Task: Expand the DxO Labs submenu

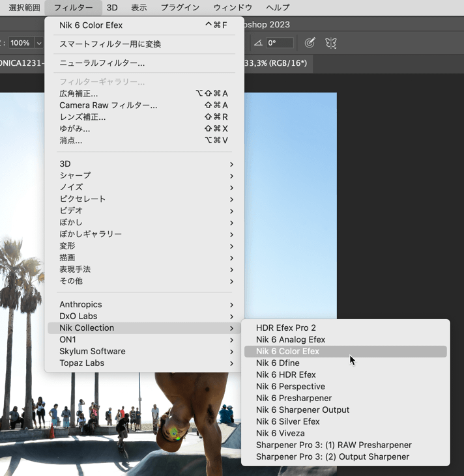Action: click(144, 316)
